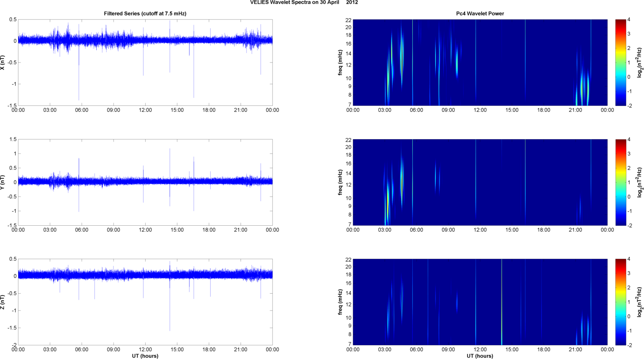Click inside the X component time series plot

[x=145, y=62]
